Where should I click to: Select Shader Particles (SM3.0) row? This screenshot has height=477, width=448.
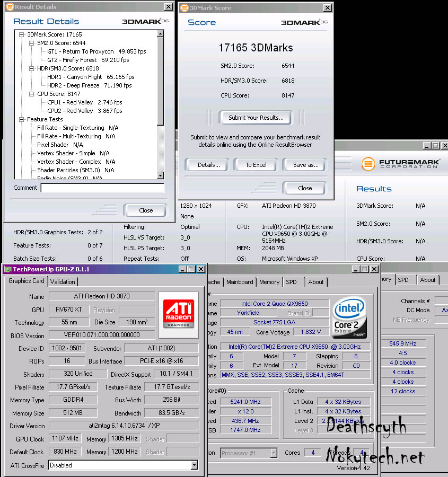[75, 170]
